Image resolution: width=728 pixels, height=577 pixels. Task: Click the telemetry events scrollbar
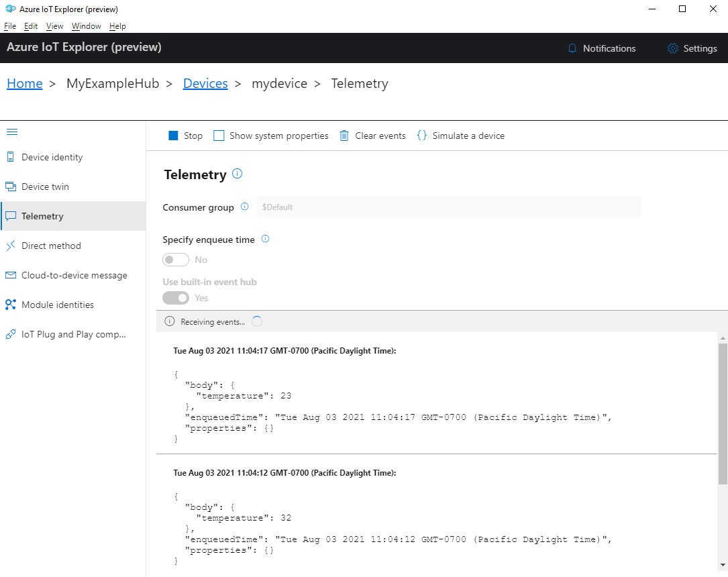pos(723,403)
